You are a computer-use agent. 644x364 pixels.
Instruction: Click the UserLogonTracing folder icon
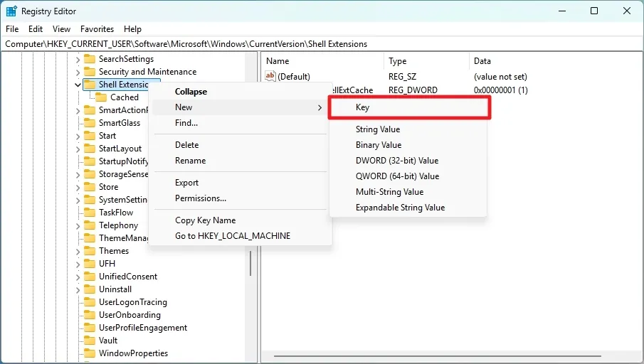click(x=90, y=302)
